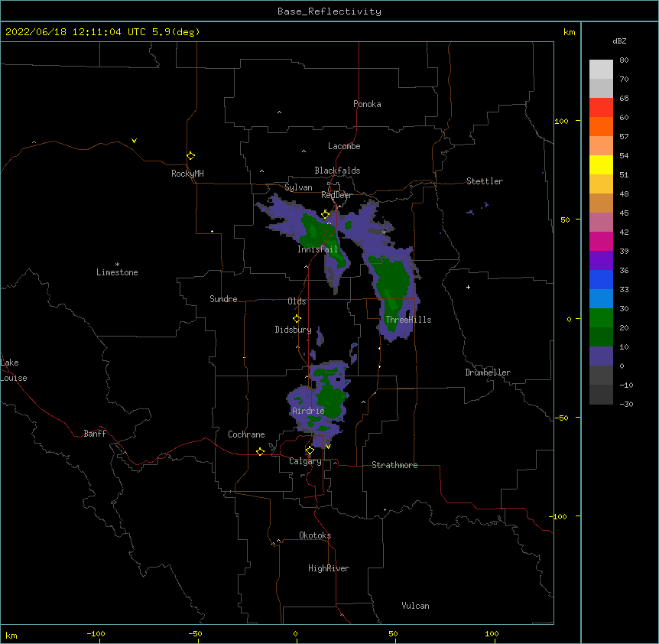Click the RedDeer city label
The height and width of the screenshot is (644, 659).
coord(336,195)
